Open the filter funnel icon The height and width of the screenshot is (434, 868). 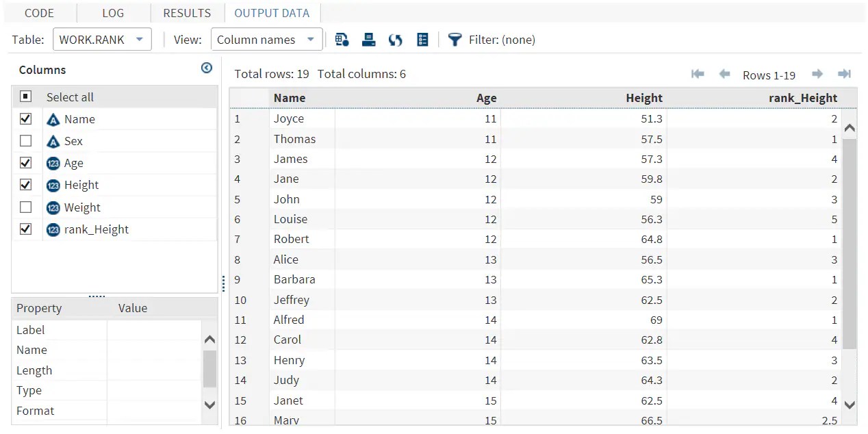pos(455,40)
